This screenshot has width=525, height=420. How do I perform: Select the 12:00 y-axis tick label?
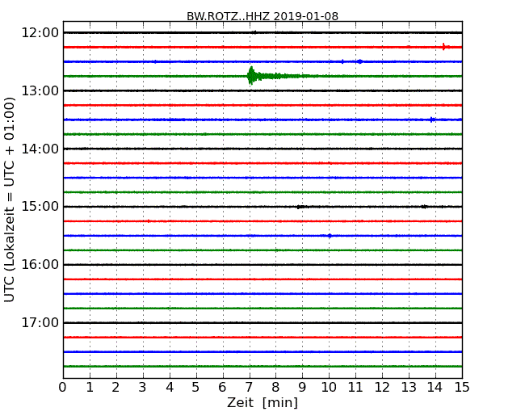point(40,33)
